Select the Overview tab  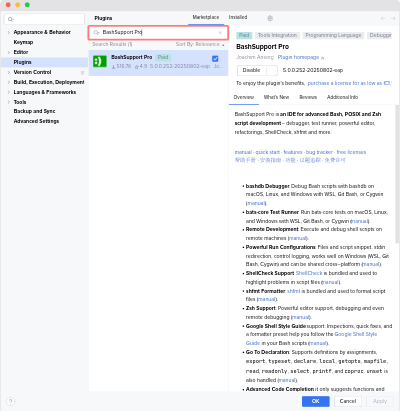coord(244,97)
